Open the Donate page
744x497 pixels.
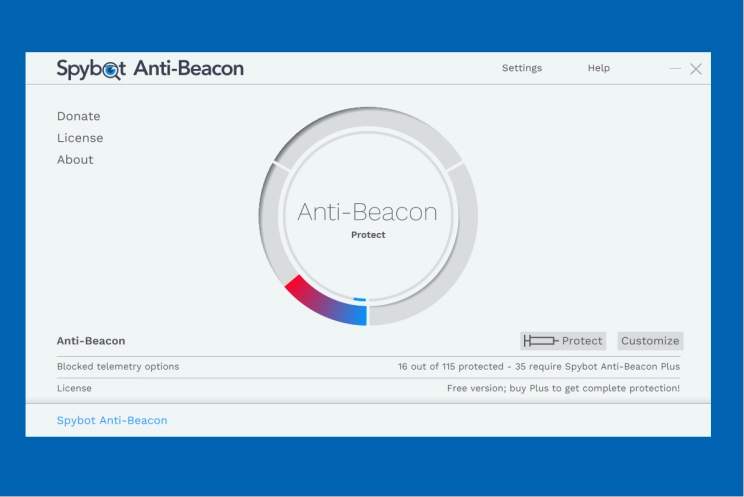tap(78, 116)
